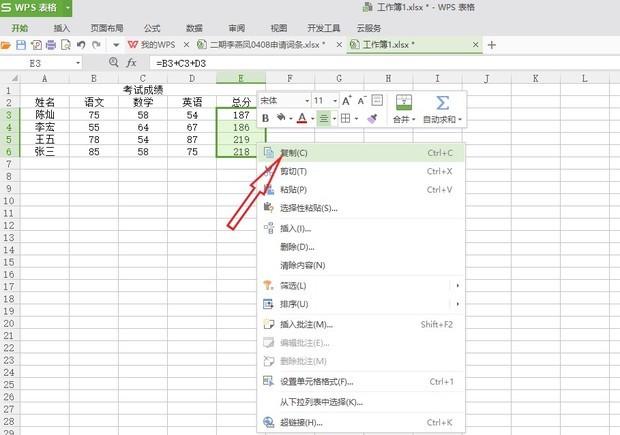Open the 审阅 ribbon tab
Image resolution: width=620 pixels, height=435 pixels.
tap(236, 28)
